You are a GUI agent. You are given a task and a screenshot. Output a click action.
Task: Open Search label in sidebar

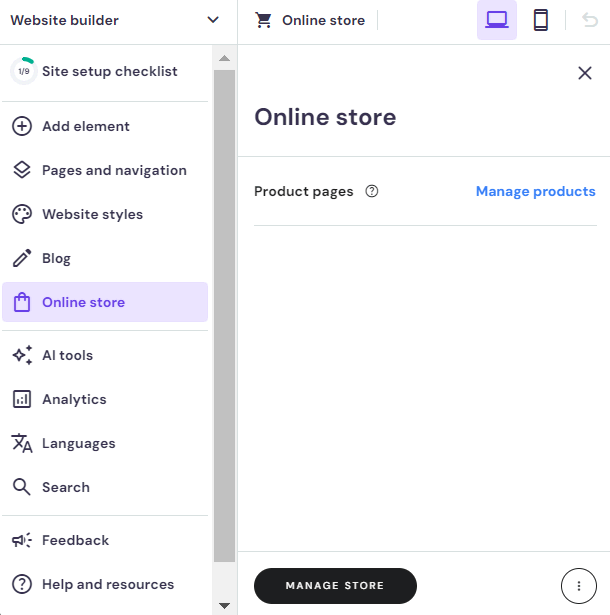point(66,487)
